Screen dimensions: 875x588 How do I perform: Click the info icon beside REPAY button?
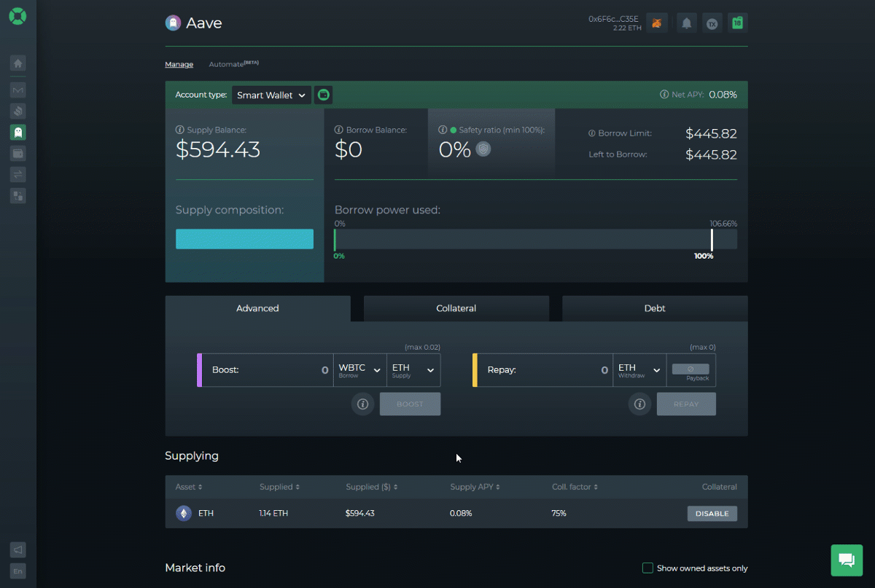640,404
